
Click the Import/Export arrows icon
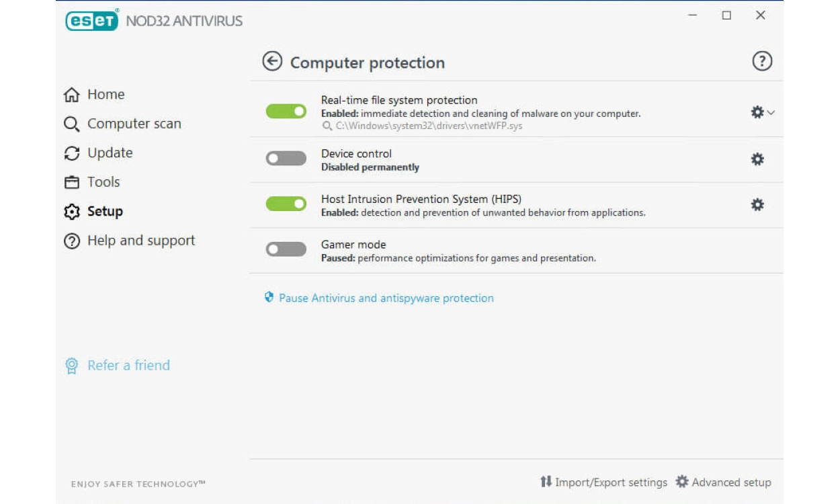[546, 482]
